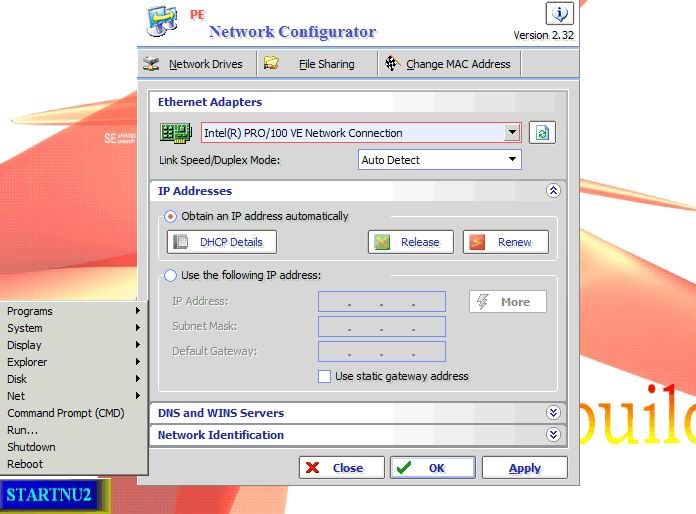Select Shutdown from the start menu
696x514 pixels.
click(x=74, y=447)
